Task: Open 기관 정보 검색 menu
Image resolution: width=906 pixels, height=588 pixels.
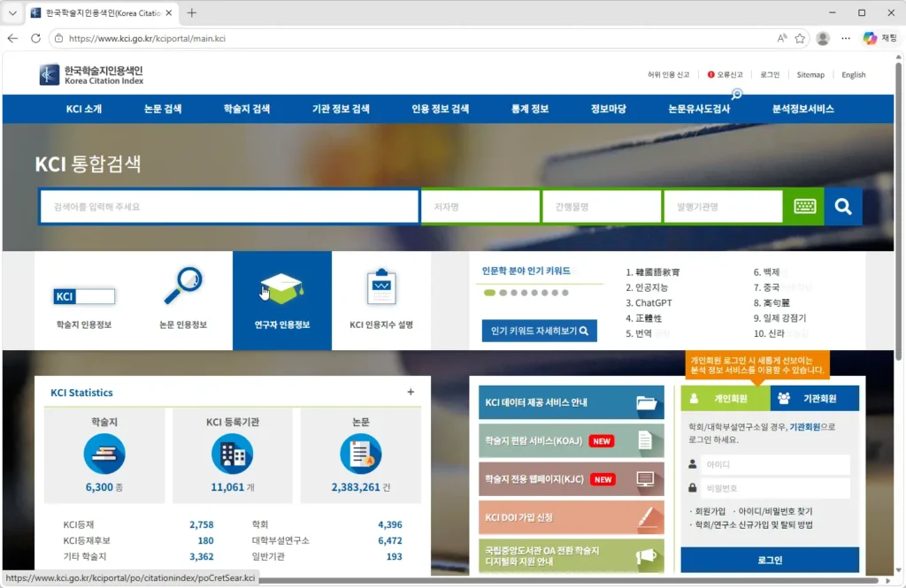Action: [x=341, y=109]
